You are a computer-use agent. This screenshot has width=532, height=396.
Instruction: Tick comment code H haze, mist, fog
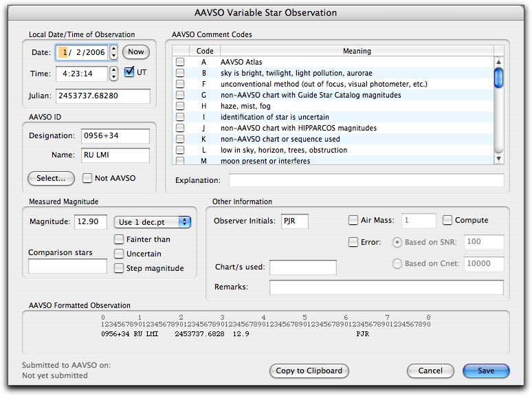pyautogui.click(x=180, y=106)
